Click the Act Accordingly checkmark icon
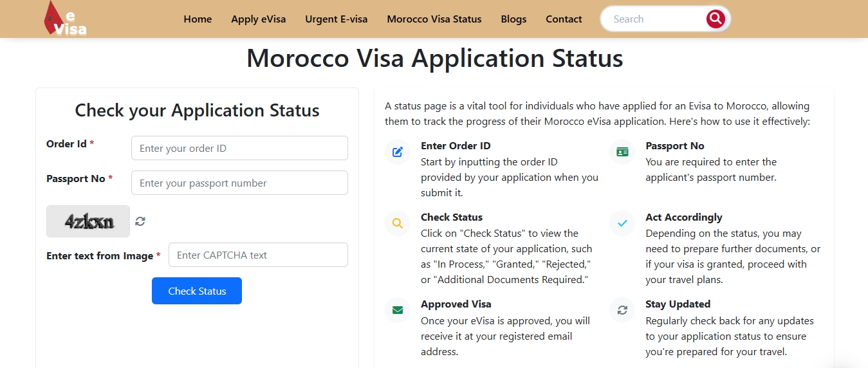 pyautogui.click(x=622, y=223)
